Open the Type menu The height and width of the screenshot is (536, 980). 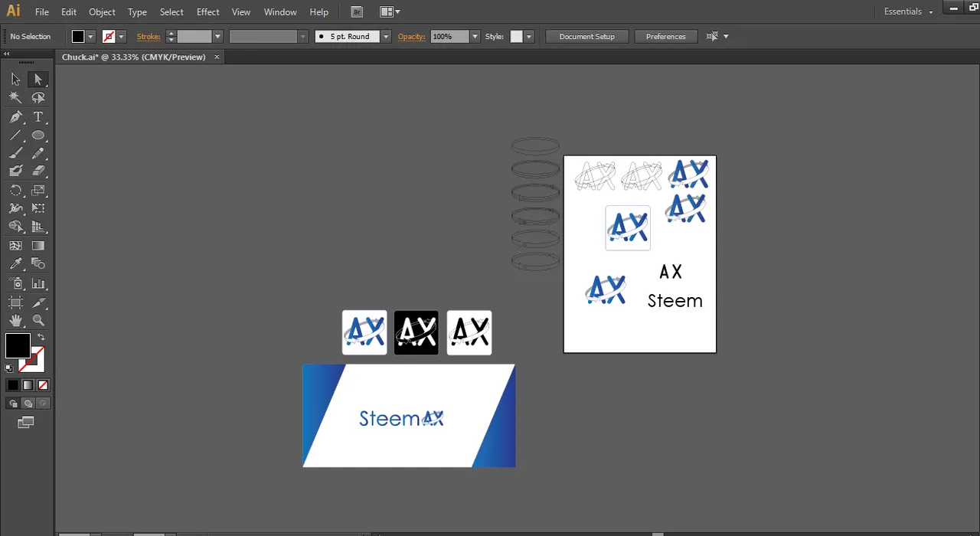(x=138, y=11)
